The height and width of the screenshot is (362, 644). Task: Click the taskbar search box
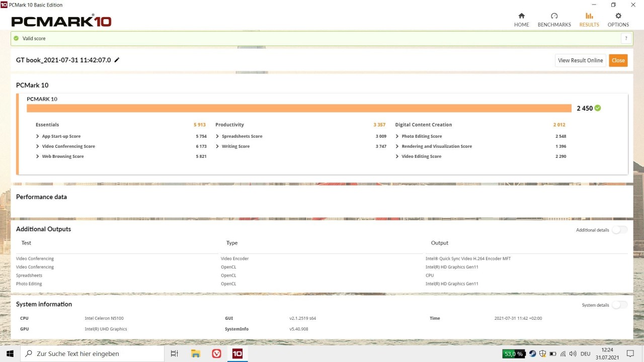[92, 353]
